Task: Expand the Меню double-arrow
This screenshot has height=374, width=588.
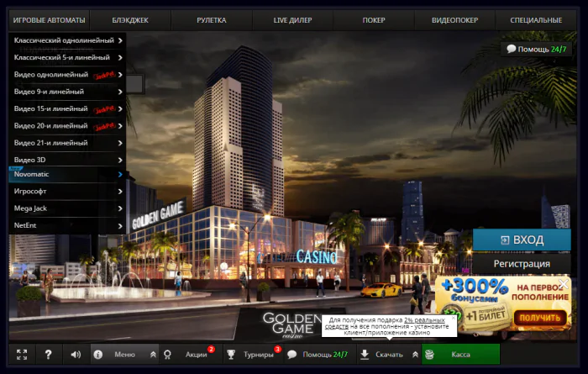Action: click(x=153, y=355)
